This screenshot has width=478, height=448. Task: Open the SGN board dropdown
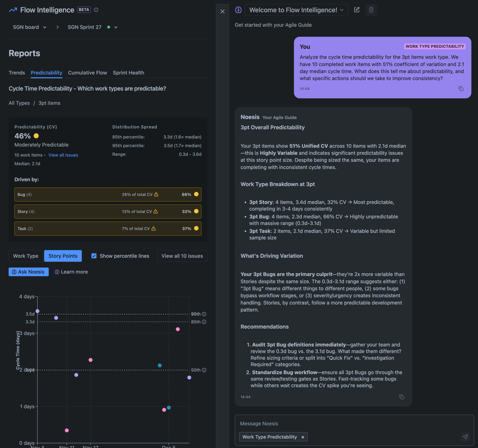click(x=30, y=27)
